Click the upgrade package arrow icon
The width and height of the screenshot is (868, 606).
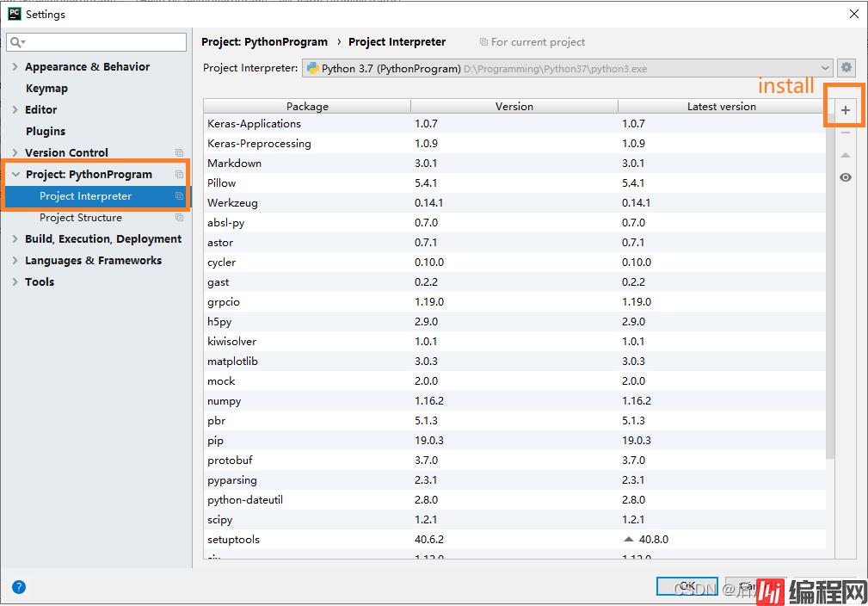click(x=845, y=155)
